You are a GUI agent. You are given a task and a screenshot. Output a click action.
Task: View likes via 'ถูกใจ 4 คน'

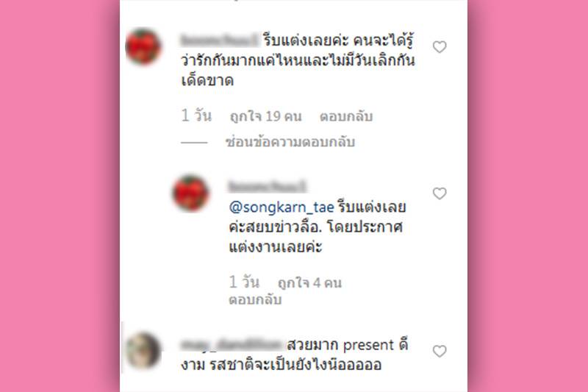[x=309, y=282]
